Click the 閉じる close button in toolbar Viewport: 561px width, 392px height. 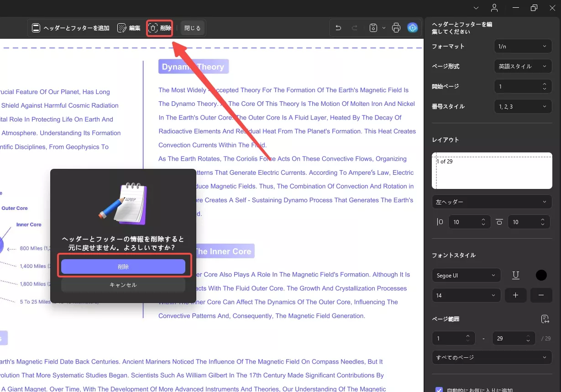point(192,28)
